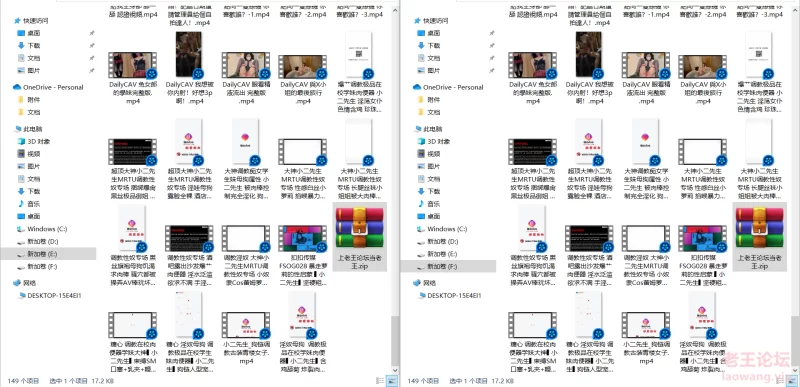Viewport: 800px width, 387px height.
Task: Open DESKTOP-15E4EI1 in the left window
Action: point(49,295)
